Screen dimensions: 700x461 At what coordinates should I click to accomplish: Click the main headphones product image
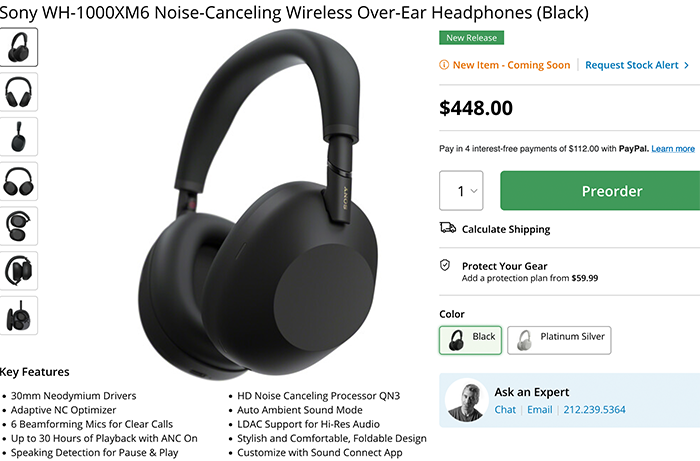[x=258, y=203]
